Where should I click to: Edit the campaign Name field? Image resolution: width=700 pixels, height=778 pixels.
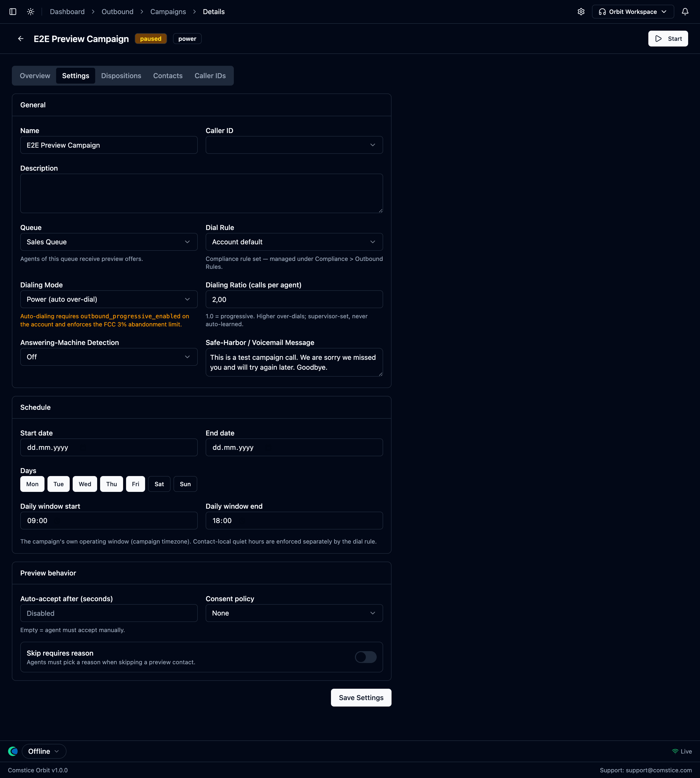[x=109, y=145]
